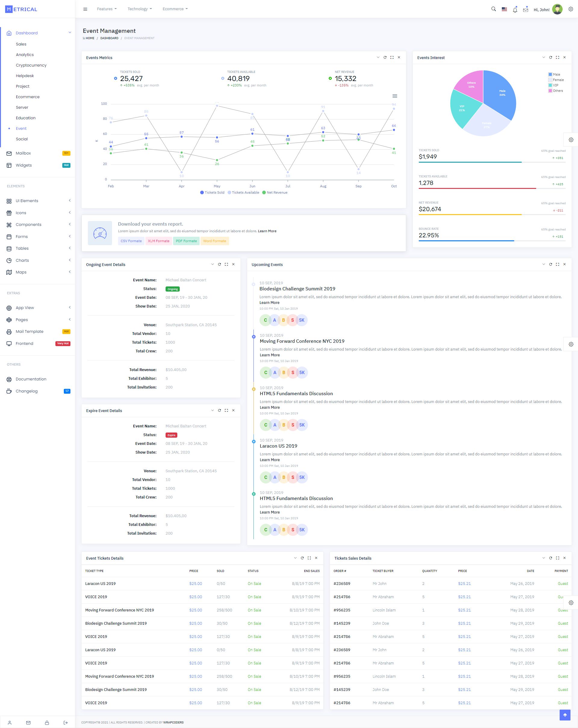Click the scroll-to-top arrow button
Viewport: 578px width, 728px height.
565,715
